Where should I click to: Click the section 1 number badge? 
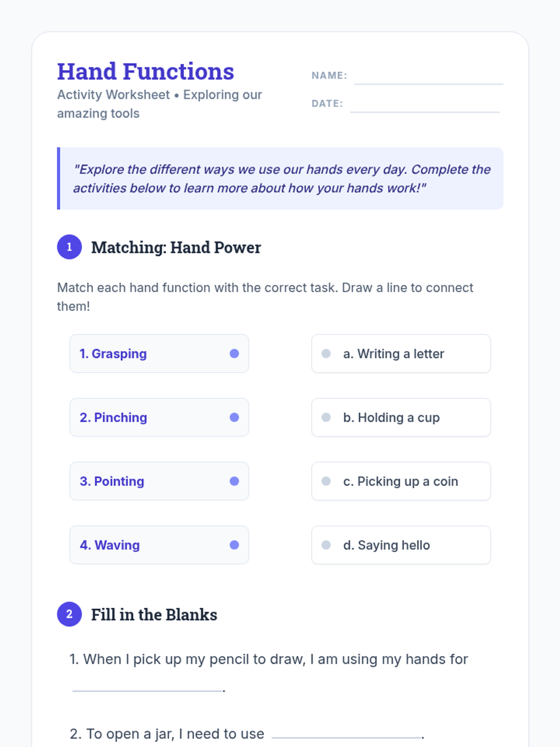point(69,247)
